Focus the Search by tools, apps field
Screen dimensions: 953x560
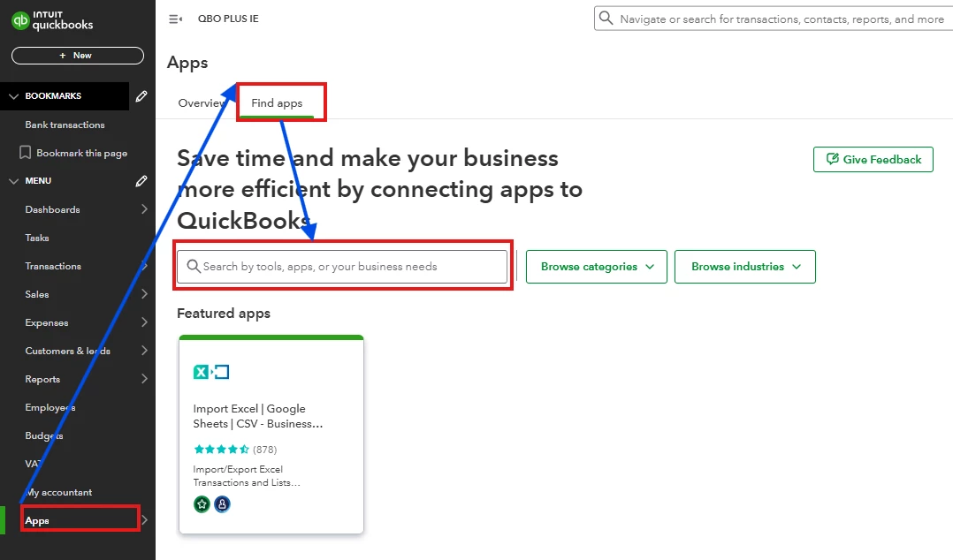(x=342, y=267)
